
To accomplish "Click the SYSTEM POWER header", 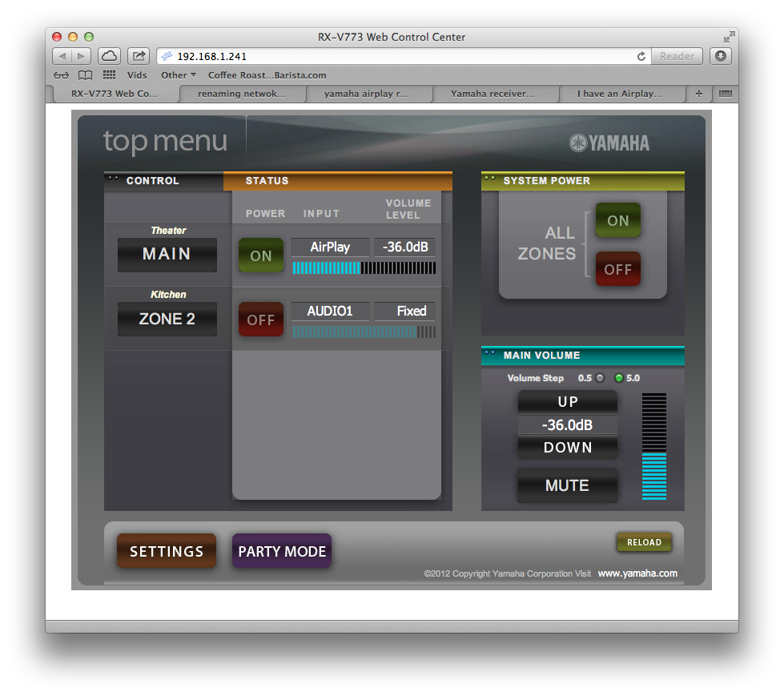I will 582,181.
